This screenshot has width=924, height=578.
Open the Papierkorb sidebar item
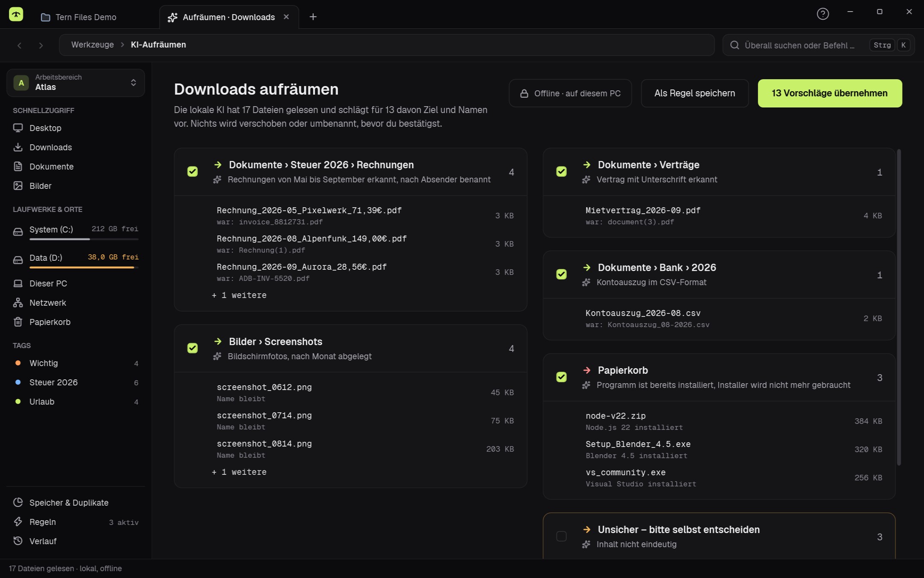coord(76,322)
